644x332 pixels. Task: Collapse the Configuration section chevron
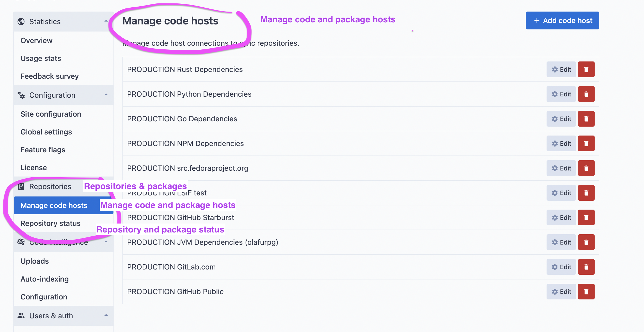(106, 95)
